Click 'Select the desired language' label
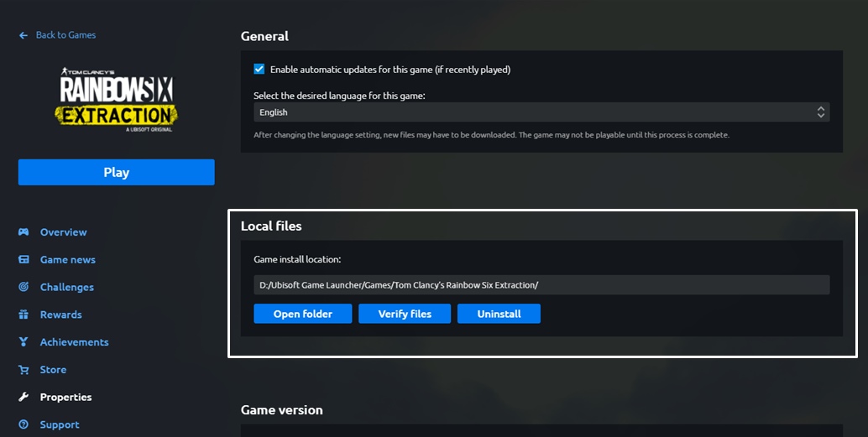The image size is (868, 437). pos(339,96)
